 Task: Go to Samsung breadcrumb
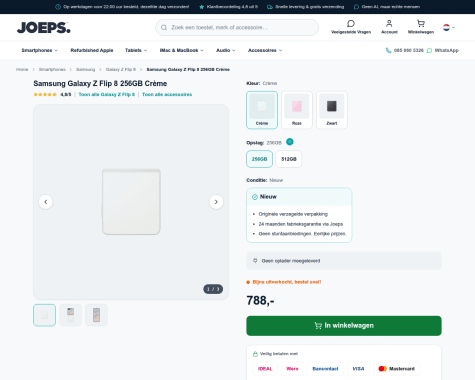pyautogui.click(x=85, y=69)
